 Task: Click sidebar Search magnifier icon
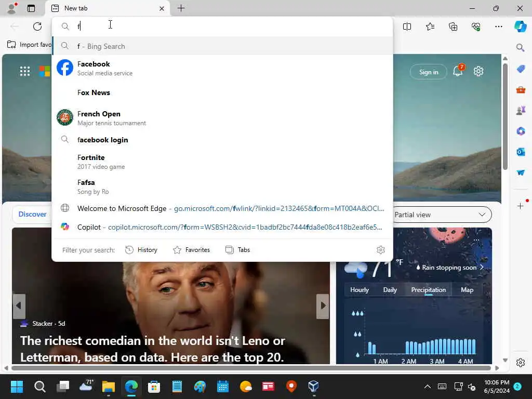pyautogui.click(x=521, y=47)
